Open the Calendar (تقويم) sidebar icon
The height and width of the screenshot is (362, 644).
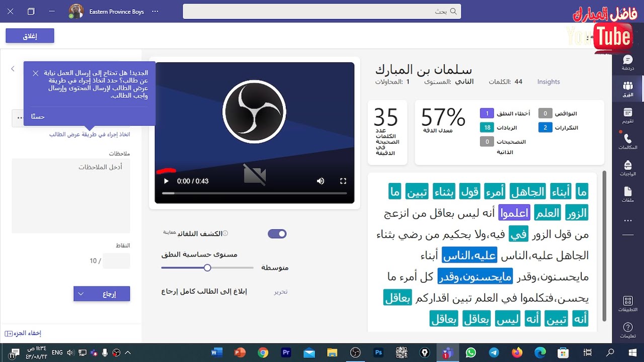[627, 116]
